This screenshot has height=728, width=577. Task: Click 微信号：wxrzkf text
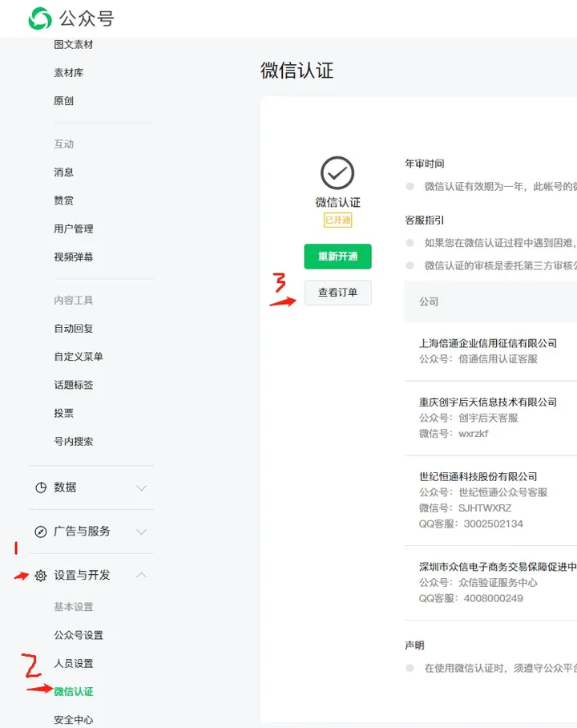tap(454, 434)
